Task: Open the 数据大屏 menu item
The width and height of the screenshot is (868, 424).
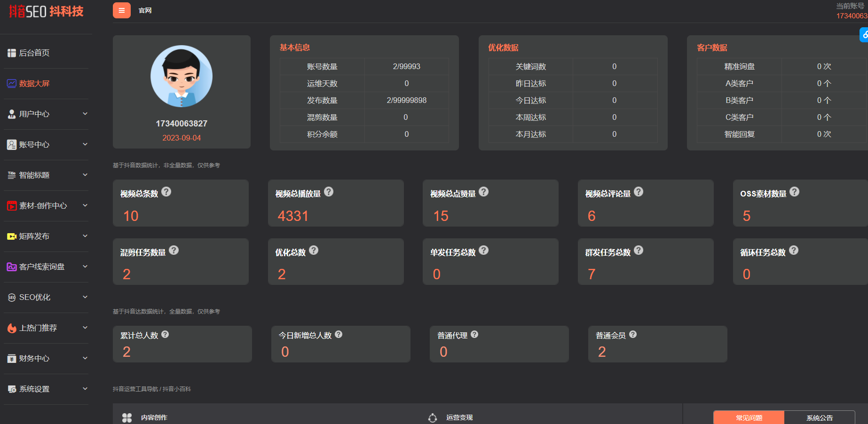Action: coord(34,84)
